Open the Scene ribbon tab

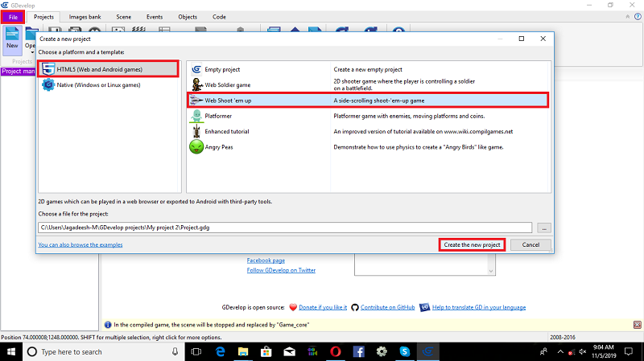[124, 17]
